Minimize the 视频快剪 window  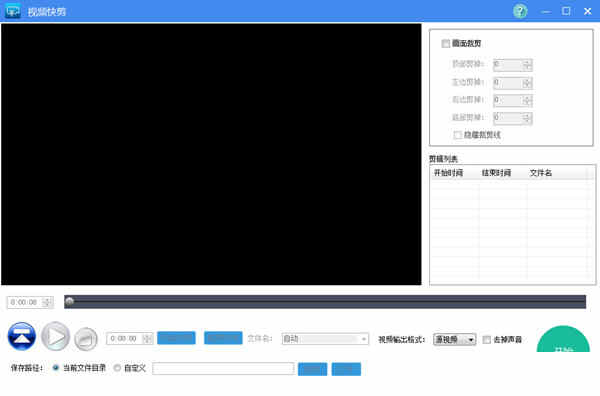point(546,12)
